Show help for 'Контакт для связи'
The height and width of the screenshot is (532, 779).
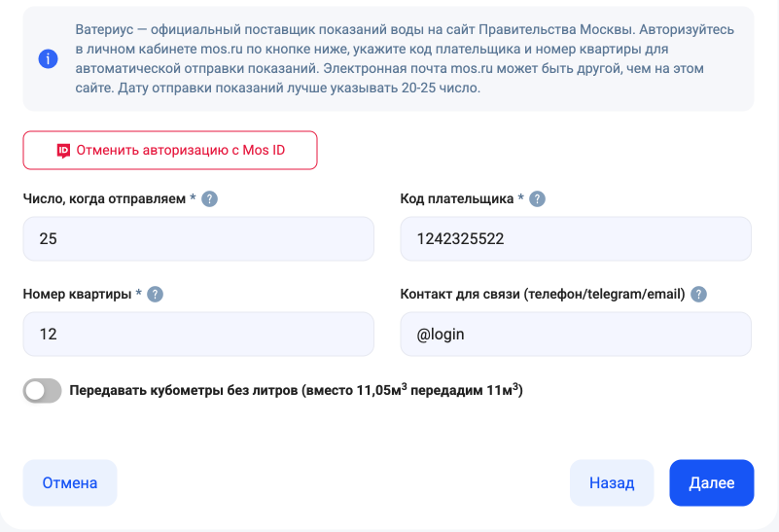click(698, 295)
